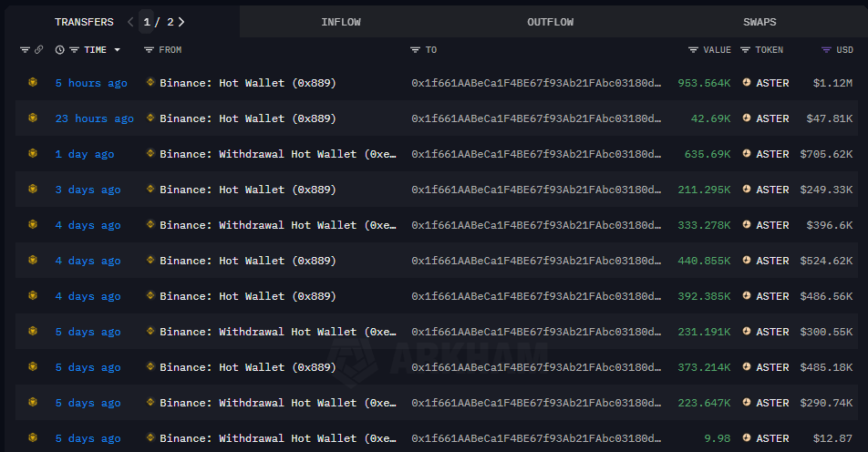Click ASTER token name in $524.62K row
This screenshot has width=868, height=452.
coord(772,261)
